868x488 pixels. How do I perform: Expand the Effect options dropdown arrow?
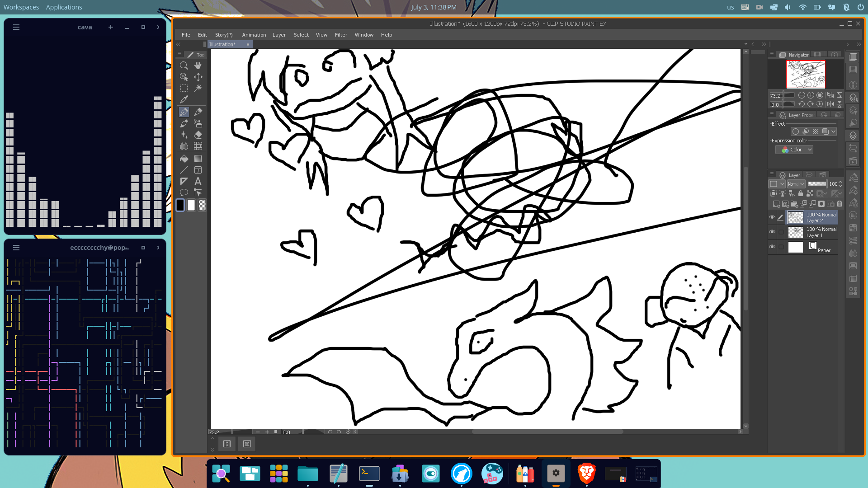click(x=833, y=131)
